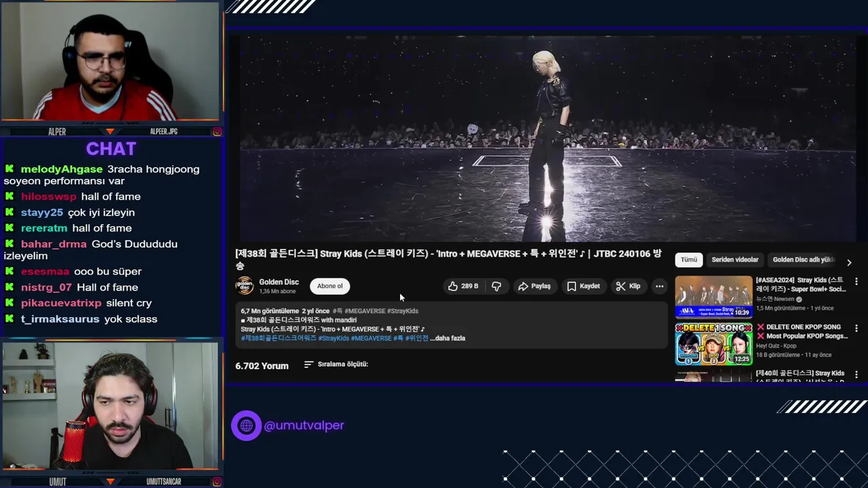
Task: Create a clip with Klip button
Action: pyautogui.click(x=628, y=286)
